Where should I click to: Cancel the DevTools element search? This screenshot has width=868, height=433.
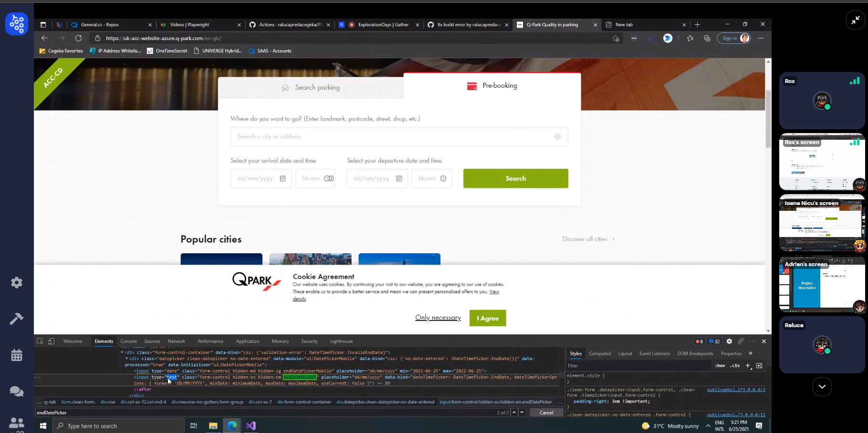tap(546, 412)
